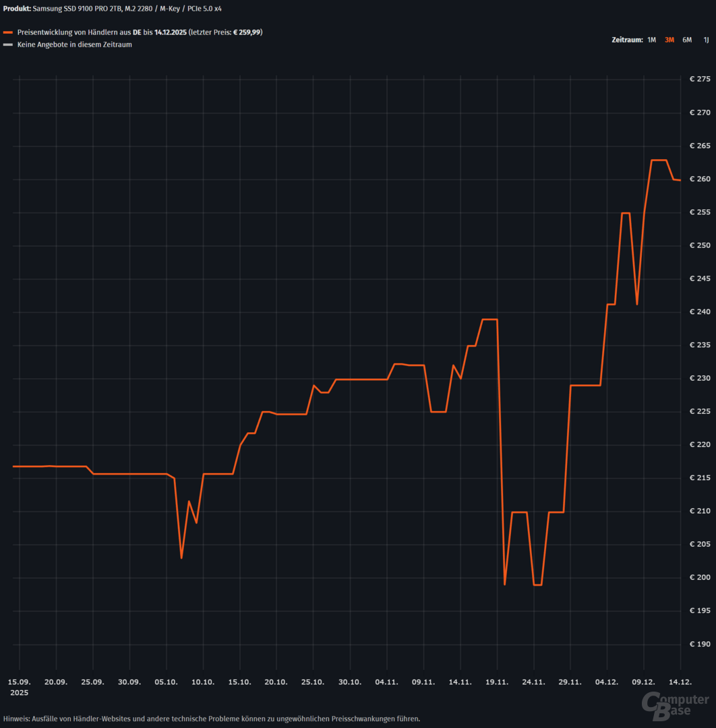
Task: Click the 14.12. date on the x-axis
Action: click(680, 682)
